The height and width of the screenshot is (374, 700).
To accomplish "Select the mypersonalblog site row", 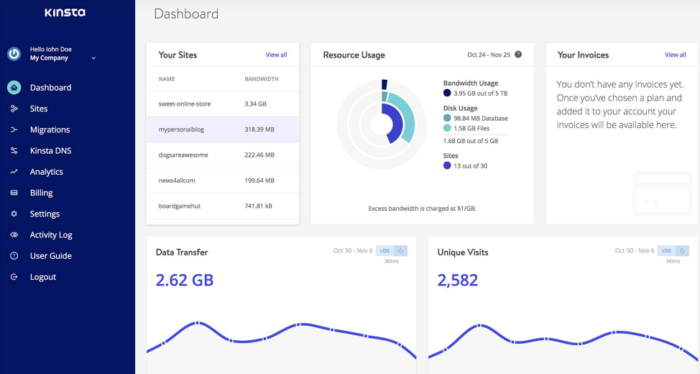I will tap(223, 129).
